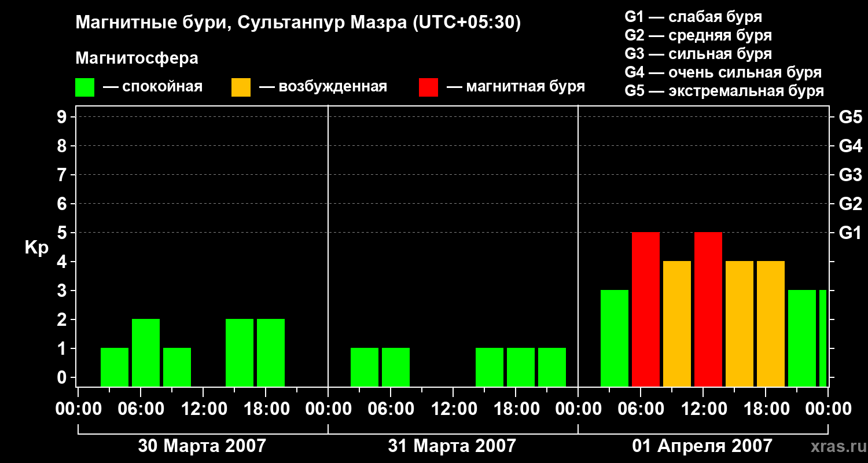
Task: Click the 'Магнитосфера' heading
Action: (137, 58)
